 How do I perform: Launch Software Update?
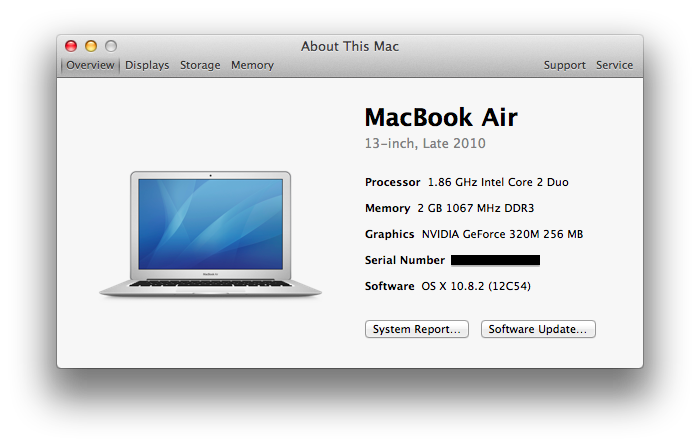538,329
